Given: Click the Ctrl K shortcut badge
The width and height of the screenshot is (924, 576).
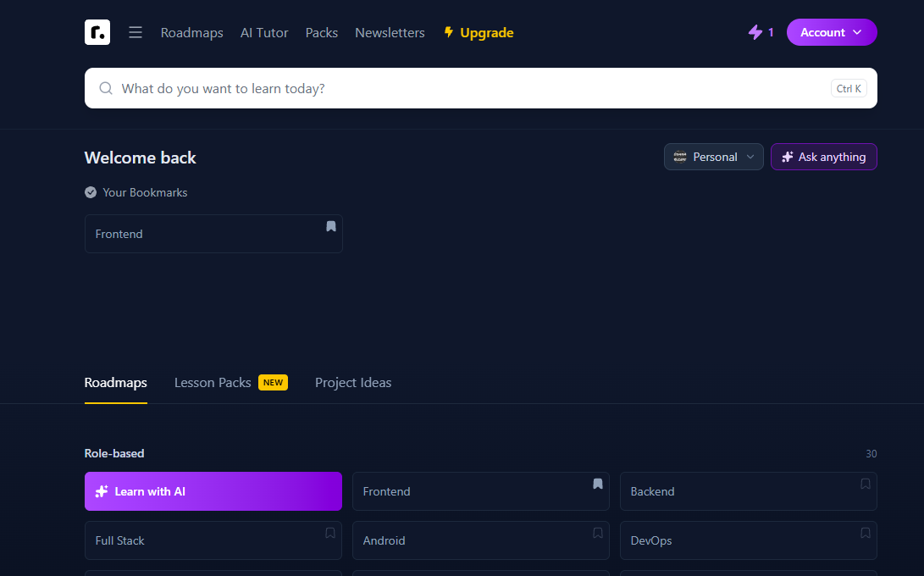Looking at the screenshot, I should [849, 88].
